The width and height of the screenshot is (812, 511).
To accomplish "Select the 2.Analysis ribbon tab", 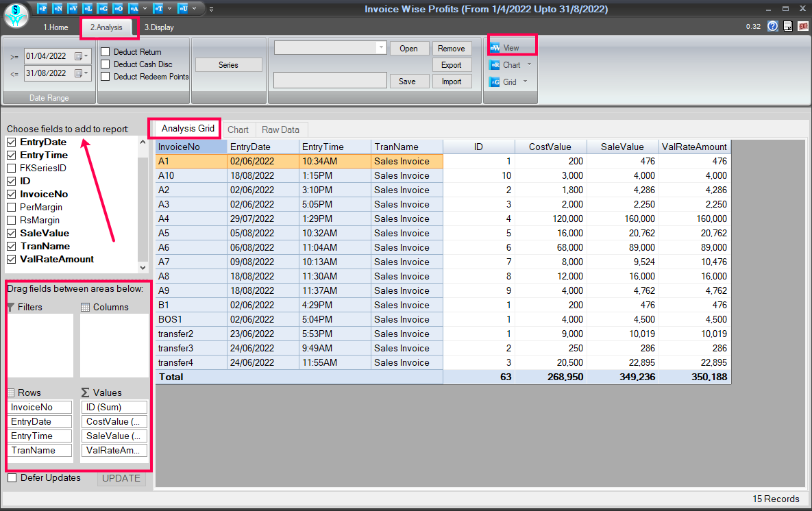I will pyautogui.click(x=107, y=27).
